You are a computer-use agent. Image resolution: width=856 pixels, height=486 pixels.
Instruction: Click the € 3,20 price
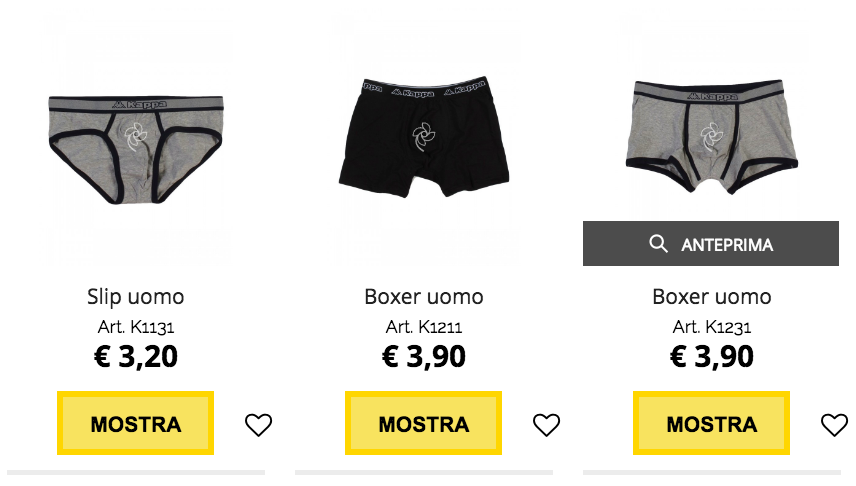[136, 357]
